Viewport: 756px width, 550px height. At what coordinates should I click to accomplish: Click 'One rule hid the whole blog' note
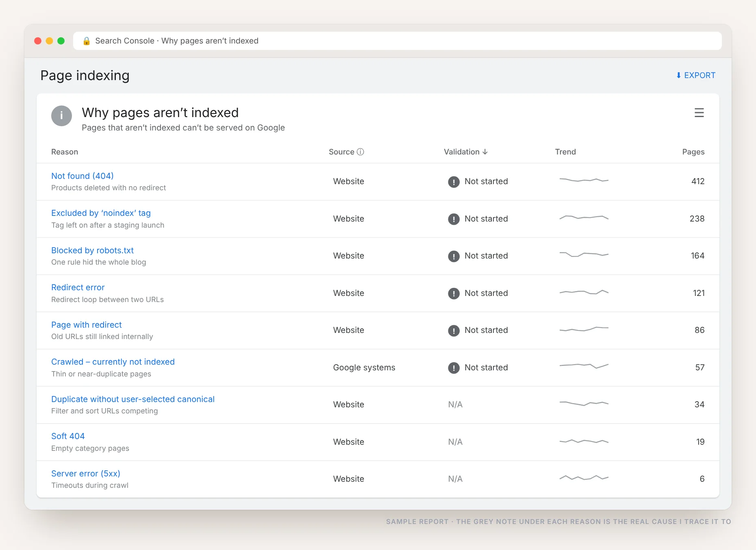(99, 262)
